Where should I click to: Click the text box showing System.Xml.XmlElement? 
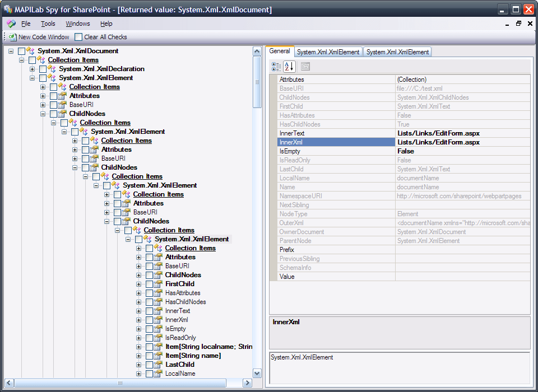(x=400, y=368)
